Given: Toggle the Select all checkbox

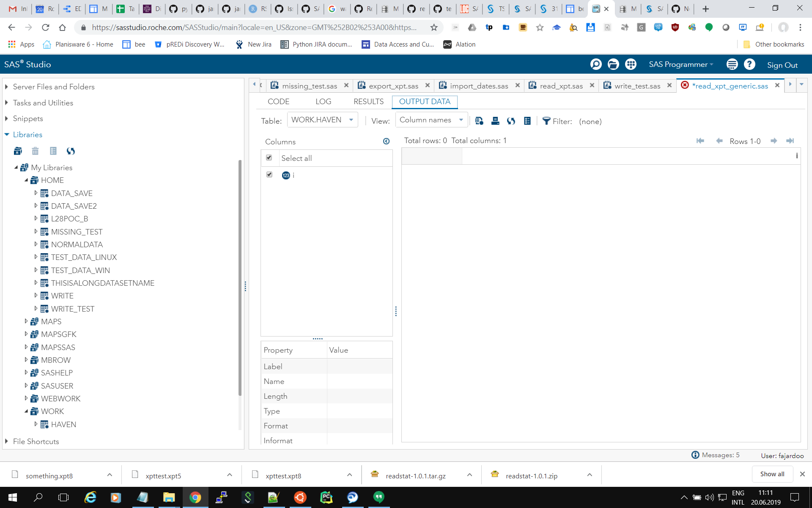Looking at the screenshot, I should [269, 157].
